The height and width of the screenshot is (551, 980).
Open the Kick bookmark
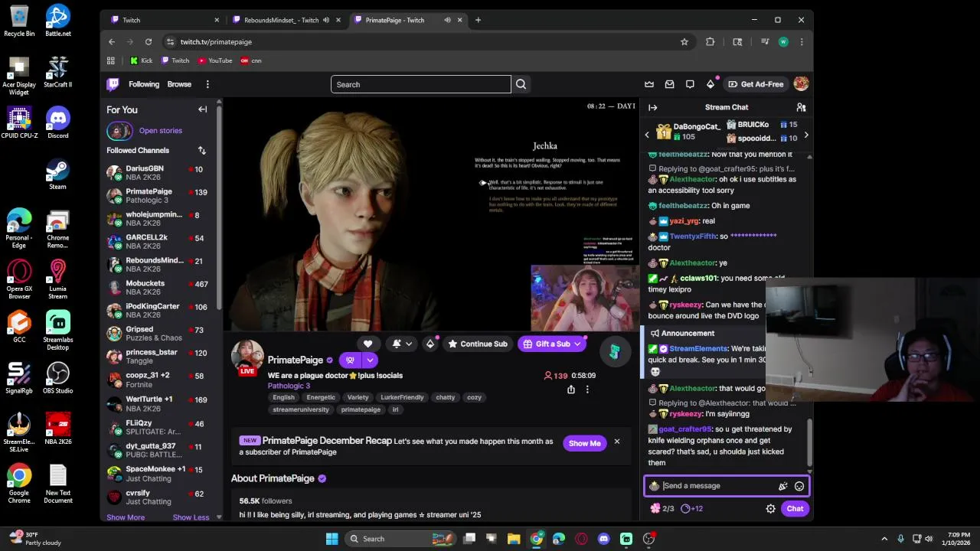click(x=141, y=60)
